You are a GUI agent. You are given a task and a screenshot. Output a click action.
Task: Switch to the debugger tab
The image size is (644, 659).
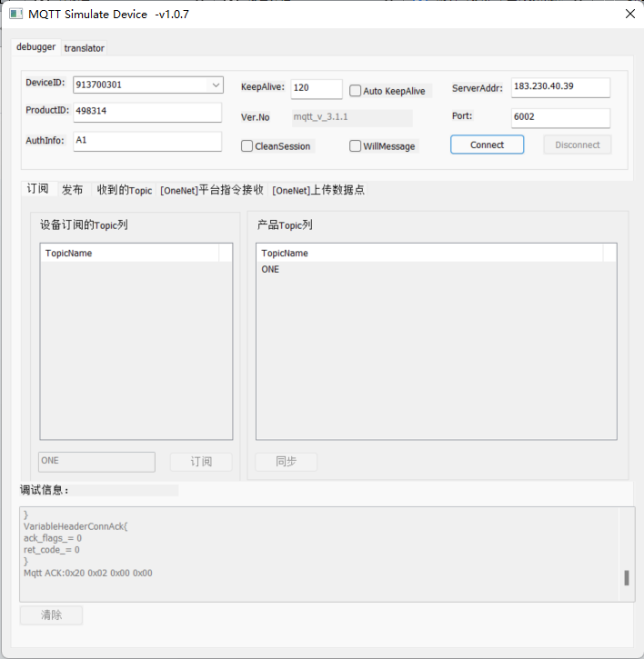tap(35, 47)
